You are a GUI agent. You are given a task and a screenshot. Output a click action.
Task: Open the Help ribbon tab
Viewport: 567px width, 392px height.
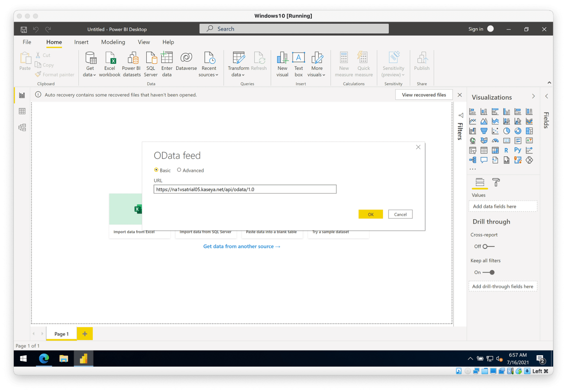click(168, 42)
